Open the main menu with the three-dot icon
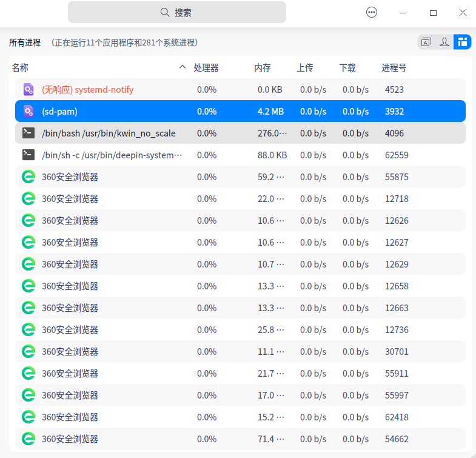The height and width of the screenshot is (458, 476). coord(372,12)
